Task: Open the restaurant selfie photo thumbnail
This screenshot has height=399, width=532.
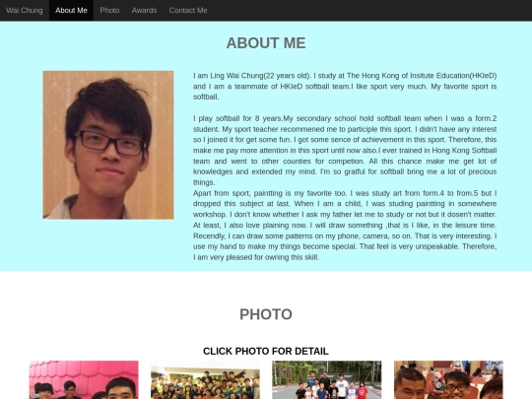Action: (448, 379)
